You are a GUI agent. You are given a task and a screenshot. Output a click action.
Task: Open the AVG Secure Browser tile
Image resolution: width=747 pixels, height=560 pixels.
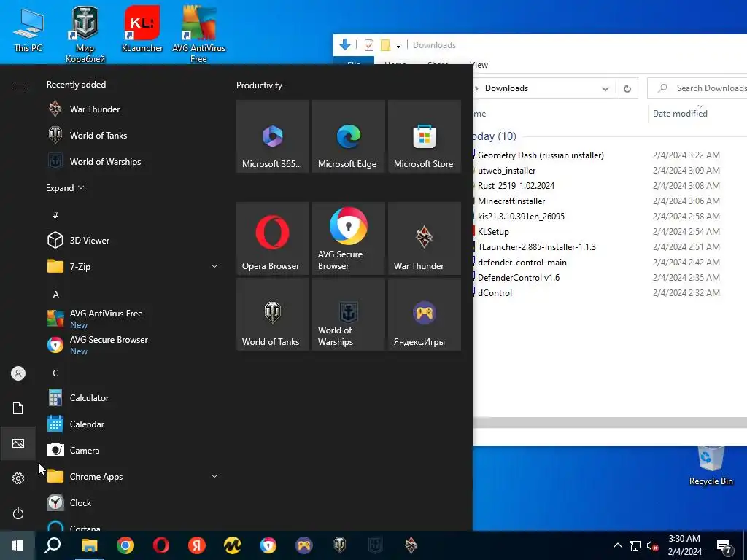[x=348, y=238]
